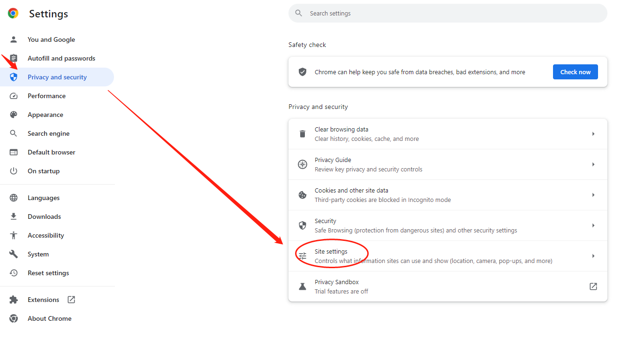644x348 pixels.
Task: Click the Downloads arrow icon
Action: pyautogui.click(x=14, y=217)
